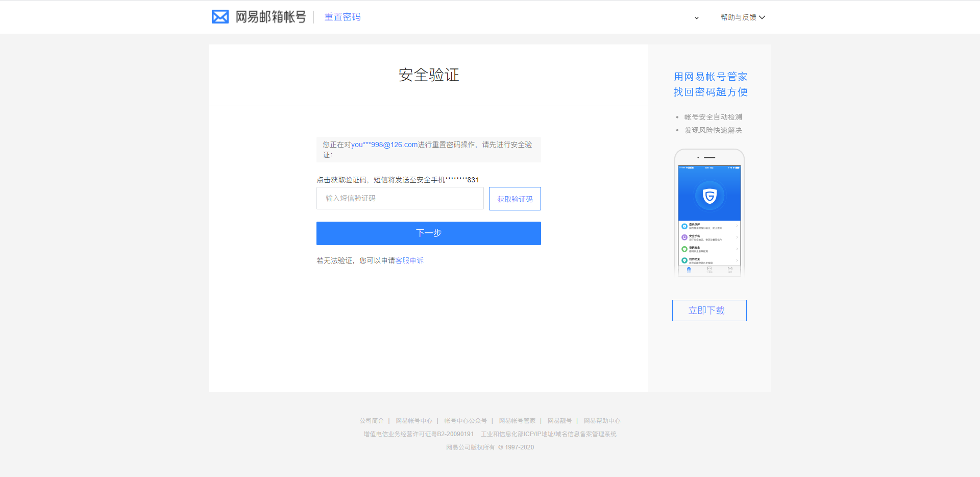Open the 网易帐号管家 footer link
The height and width of the screenshot is (477, 980).
coord(517,420)
